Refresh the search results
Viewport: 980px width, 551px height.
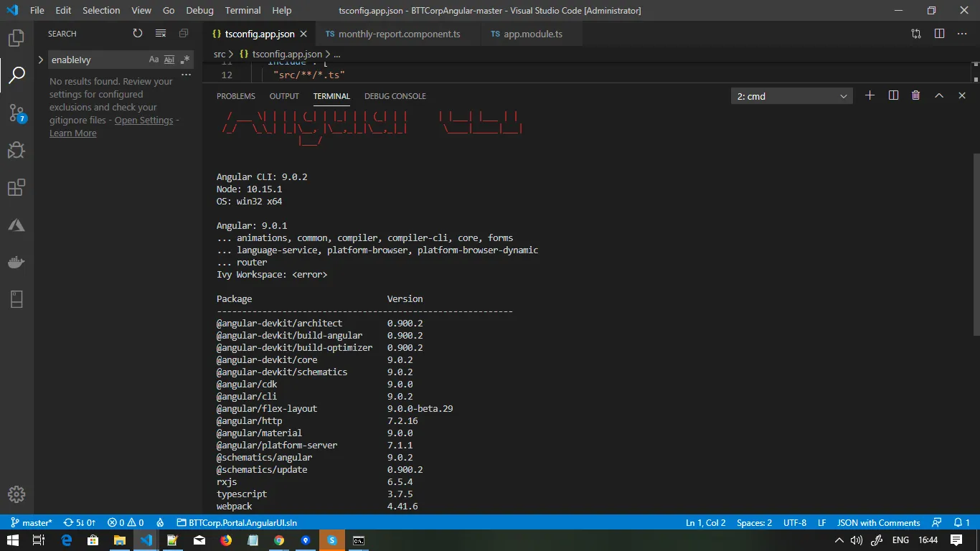[138, 34]
